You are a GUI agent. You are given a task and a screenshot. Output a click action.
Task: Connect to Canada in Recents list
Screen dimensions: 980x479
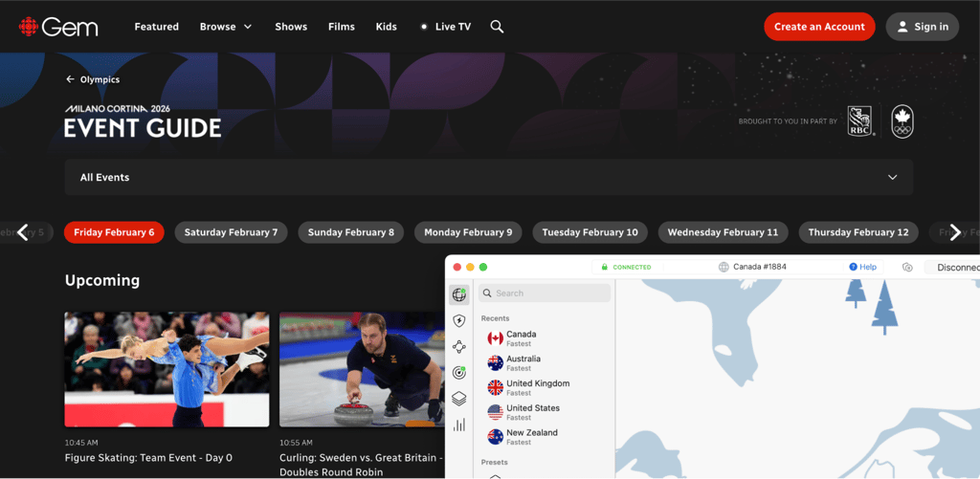[545, 338]
